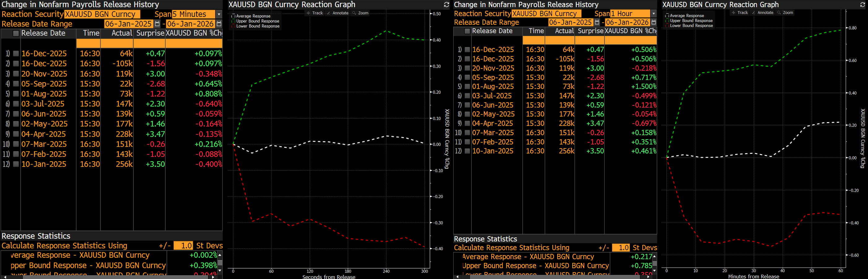Select Annotate tool on left graph

[x=338, y=13]
